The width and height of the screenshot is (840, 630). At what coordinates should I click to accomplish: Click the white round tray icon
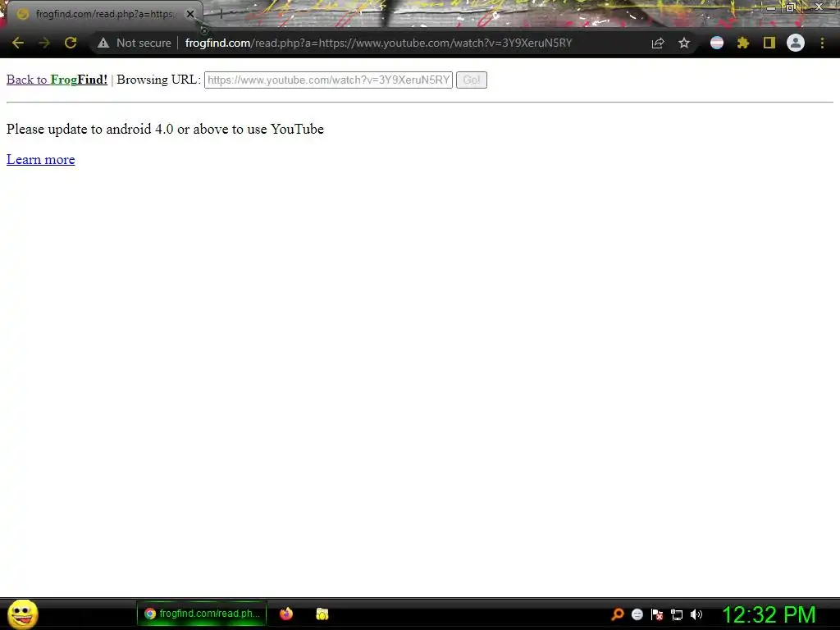[x=637, y=614]
